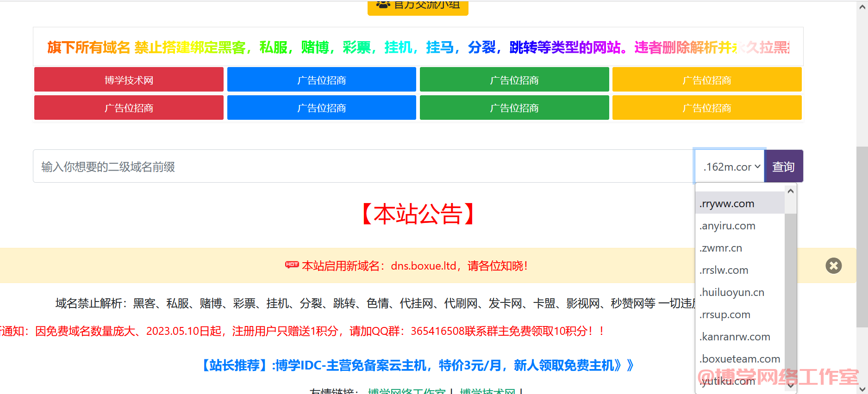The width and height of the screenshot is (868, 394).
Task: Click the dropdown list scroll down arrow
Action: [x=791, y=385]
